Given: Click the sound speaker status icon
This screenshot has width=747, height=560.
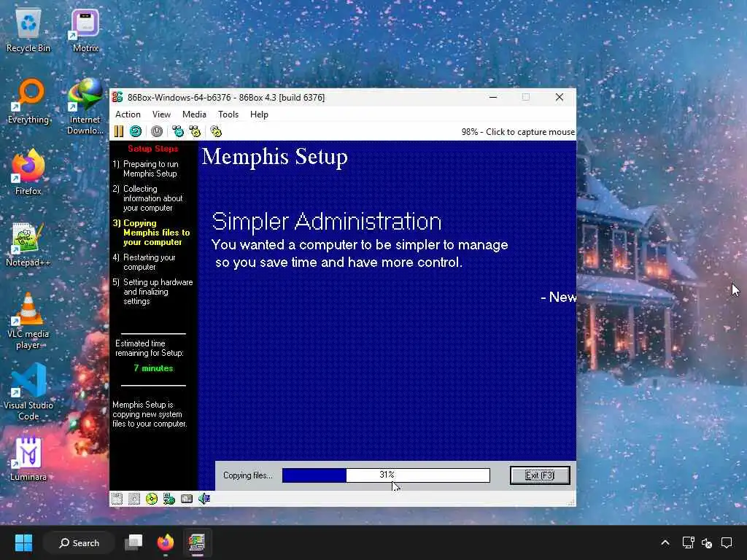Looking at the screenshot, I should pos(204,499).
